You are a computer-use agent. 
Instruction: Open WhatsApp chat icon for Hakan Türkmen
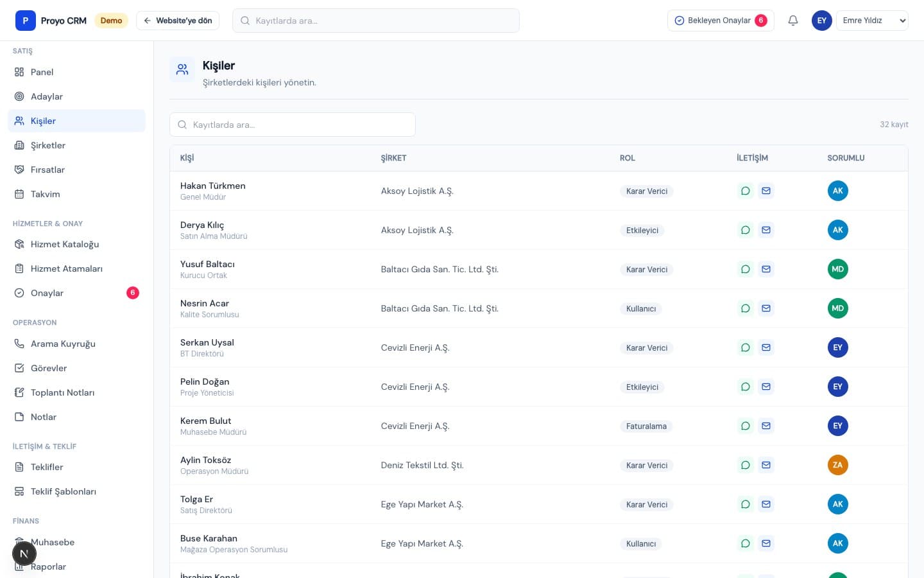pyautogui.click(x=745, y=191)
